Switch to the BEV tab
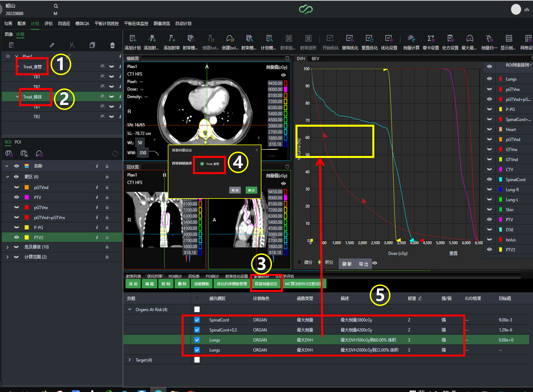The image size is (533, 392). (315, 59)
